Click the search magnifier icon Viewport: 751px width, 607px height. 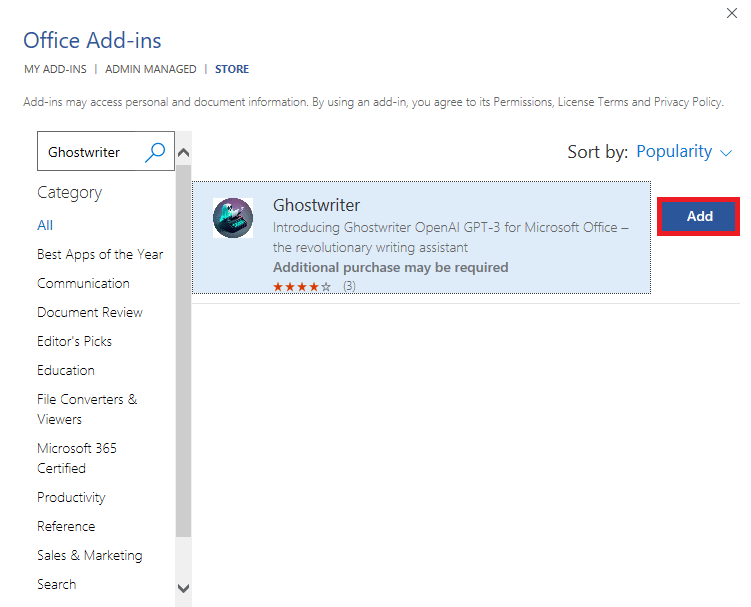point(155,152)
